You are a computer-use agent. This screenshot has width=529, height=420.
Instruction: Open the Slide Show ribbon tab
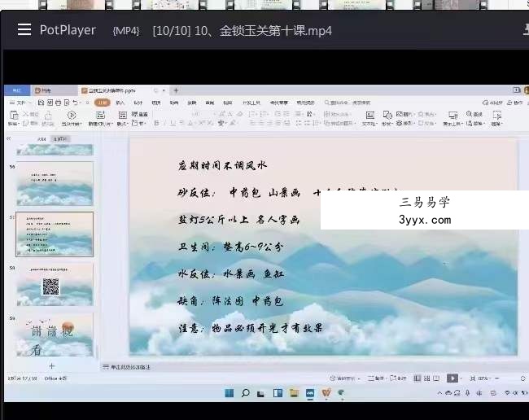(x=192, y=103)
